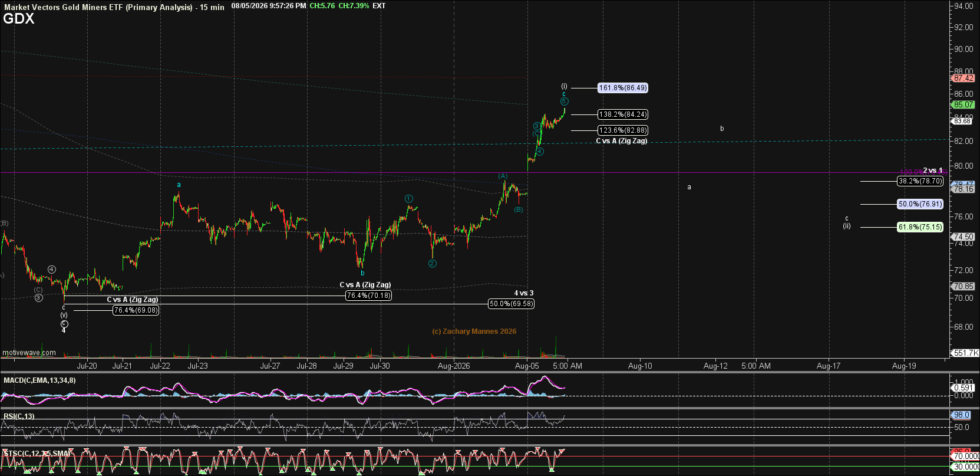Click the 87.42 price axis tag
The height and width of the screenshot is (476, 980).
point(963,78)
